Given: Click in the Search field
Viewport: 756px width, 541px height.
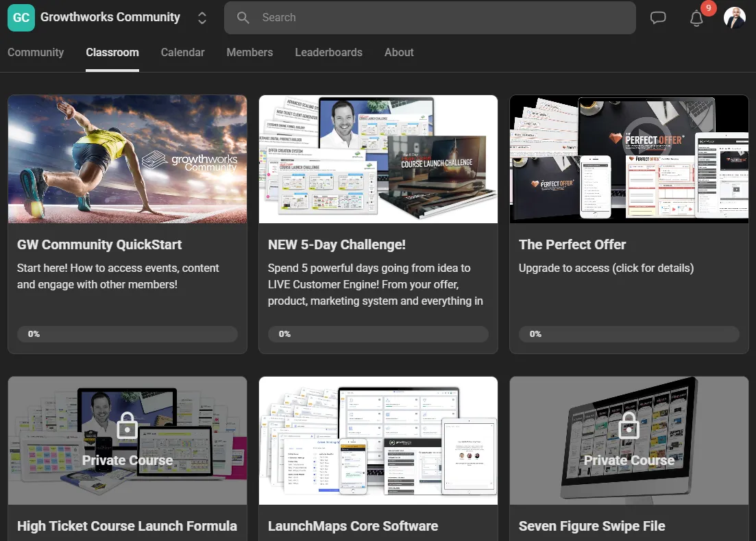Looking at the screenshot, I should coord(430,18).
